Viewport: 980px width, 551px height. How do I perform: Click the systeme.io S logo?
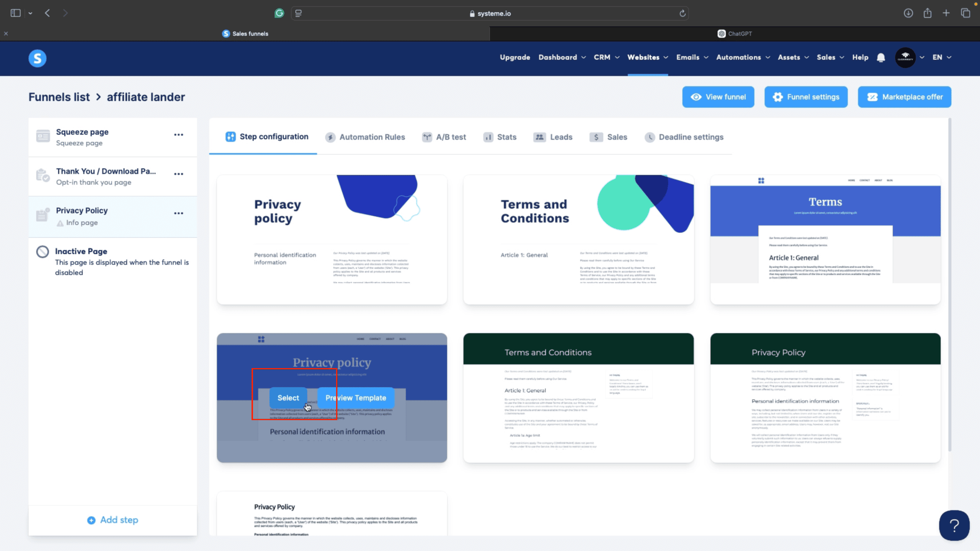pos(38,58)
